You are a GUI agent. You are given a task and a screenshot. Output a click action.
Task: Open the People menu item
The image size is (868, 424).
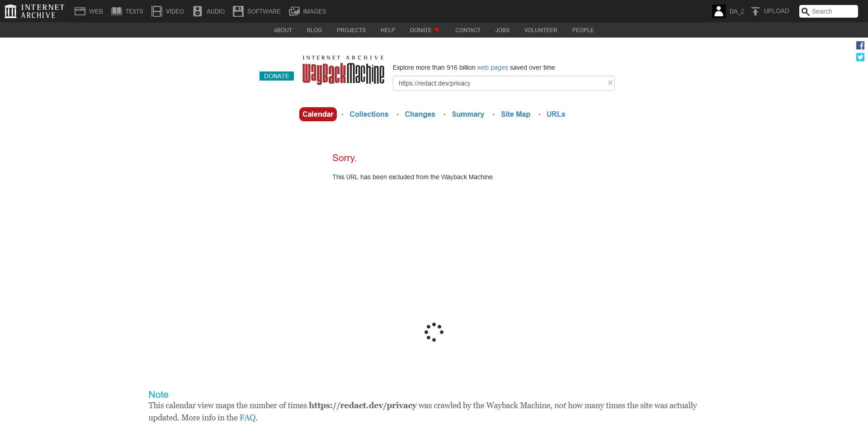click(x=583, y=30)
